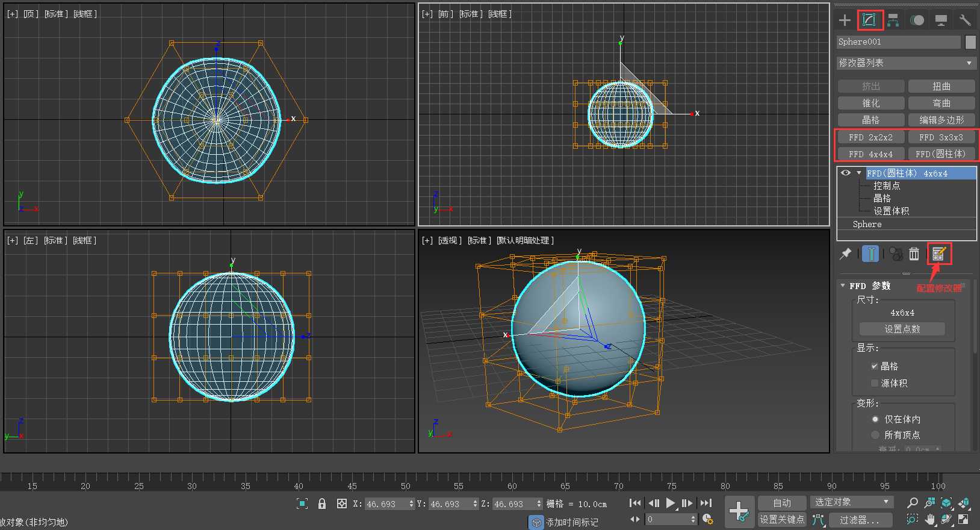Uncheck the 晶格 display checkbox
The width and height of the screenshot is (980, 530).
874,366
